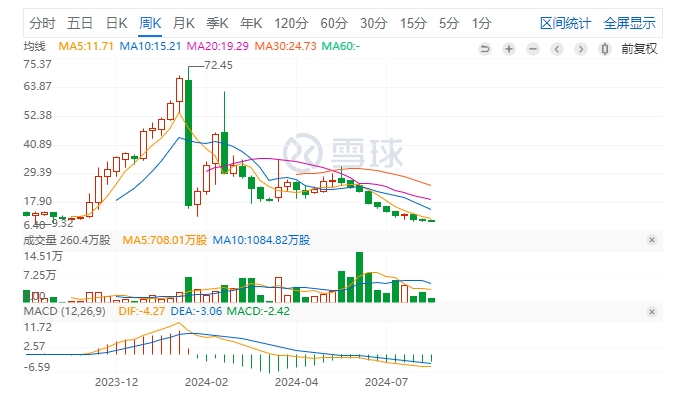
Task: Switch to the 五日 chart tab
Action: (x=80, y=23)
